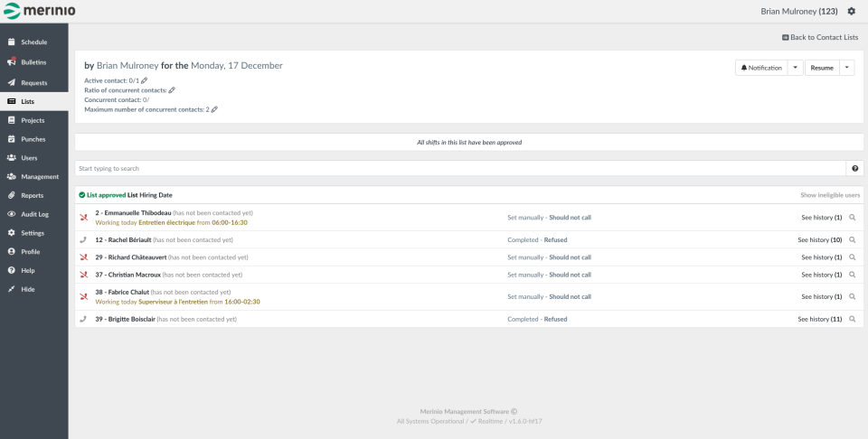The height and width of the screenshot is (439, 868).
Task: Click crossed phone icon for Richard Châteauvert
Action: point(84,257)
